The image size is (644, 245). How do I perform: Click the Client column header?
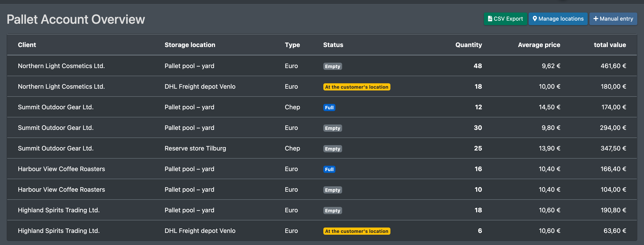(x=27, y=45)
